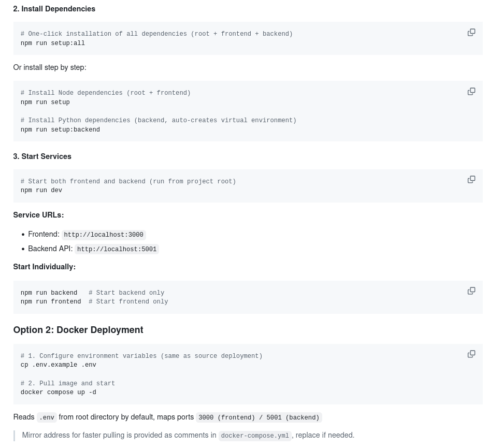The width and height of the screenshot is (488, 448).
Task: Click the copy icon next to docker compose commands
Action: [471, 354]
